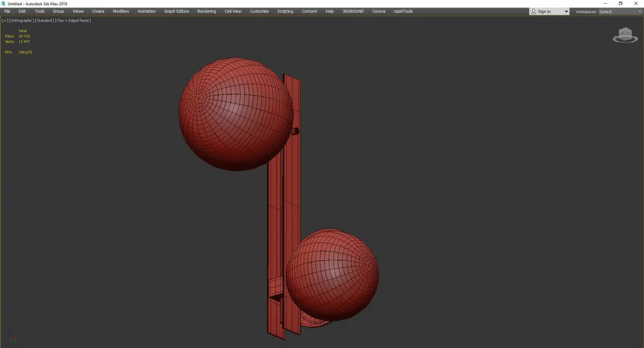Click the viewport [+] general menu label
Screen dimensions: 644x348
pos(5,20)
